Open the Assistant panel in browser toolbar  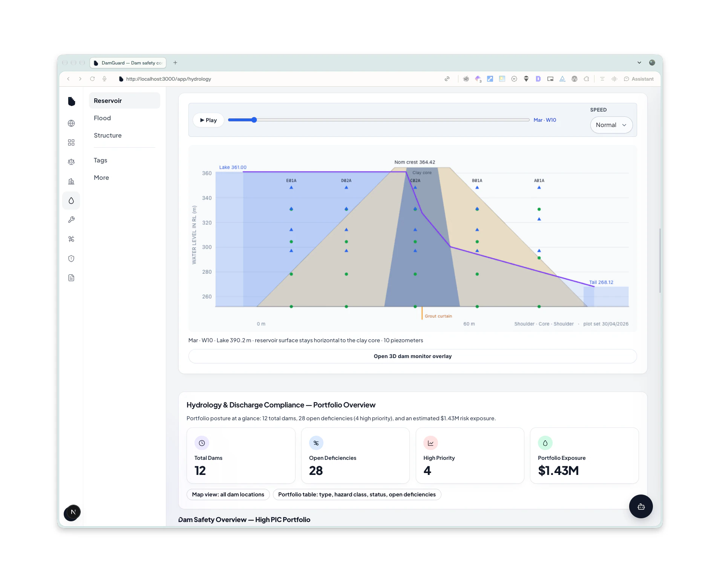pos(639,79)
